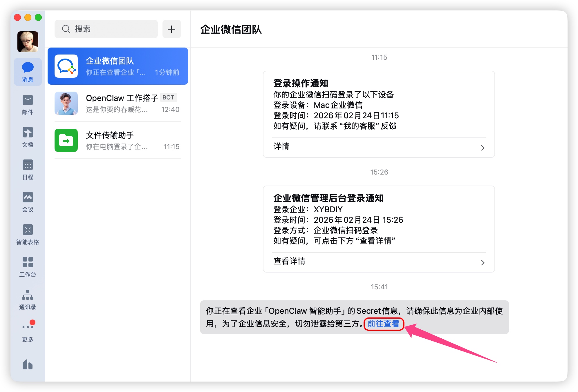Screen dimensions: 578x392
Task: Open the Mail (邮件) sidebar icon
Action: 28,101
